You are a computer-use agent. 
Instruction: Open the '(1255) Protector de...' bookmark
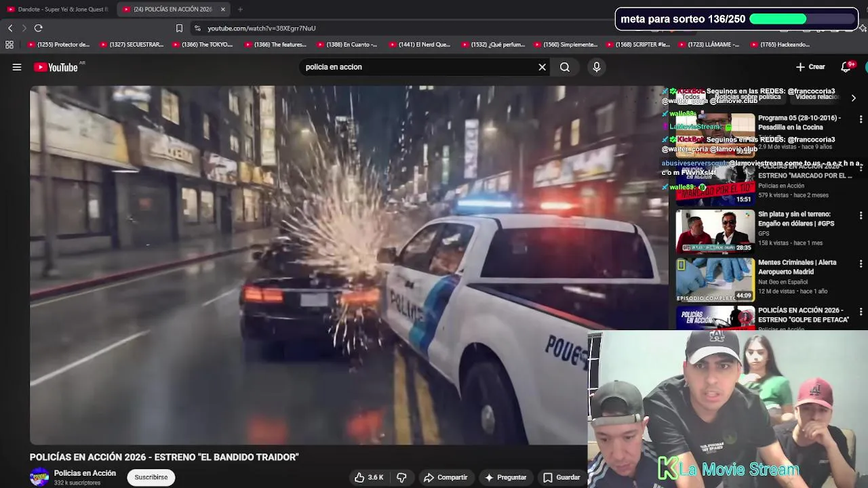tap(58, 45)
